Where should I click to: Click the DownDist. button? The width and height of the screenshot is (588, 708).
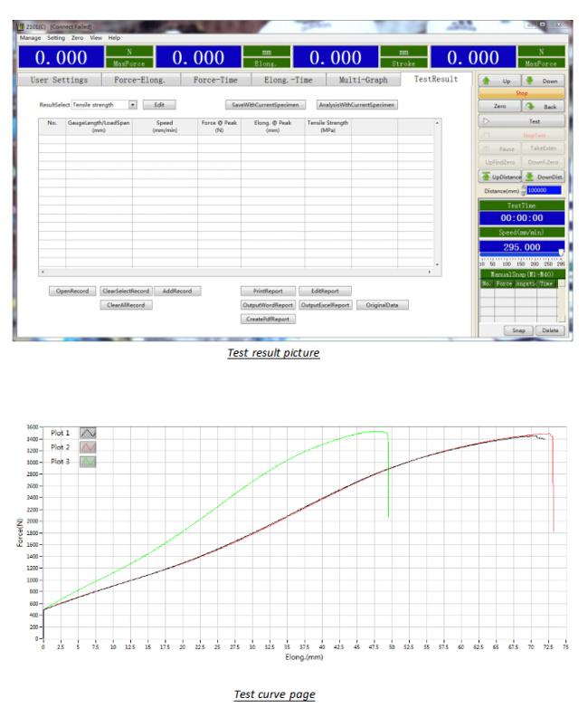(542, 177)
